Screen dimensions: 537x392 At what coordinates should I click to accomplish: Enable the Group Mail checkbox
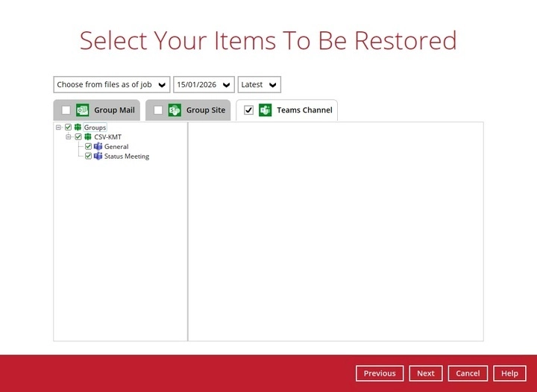point(66,110)
